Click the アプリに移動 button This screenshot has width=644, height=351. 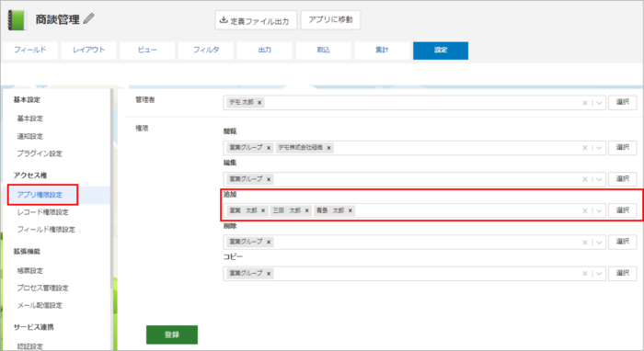click(x=330, y=19)
